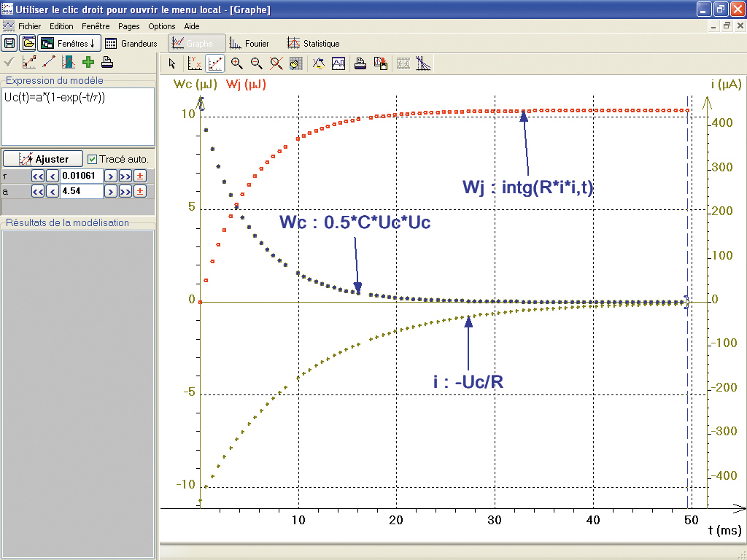This screenshot has height=560, width=747.
Task: Click the bell curve model icon
Action: point(68,62)
